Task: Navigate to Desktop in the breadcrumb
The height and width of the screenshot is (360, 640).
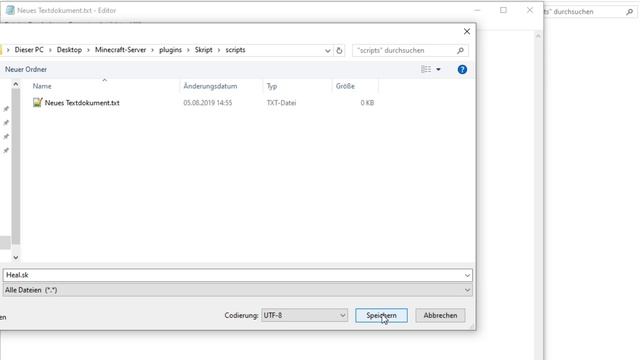Action: point(69,50)
